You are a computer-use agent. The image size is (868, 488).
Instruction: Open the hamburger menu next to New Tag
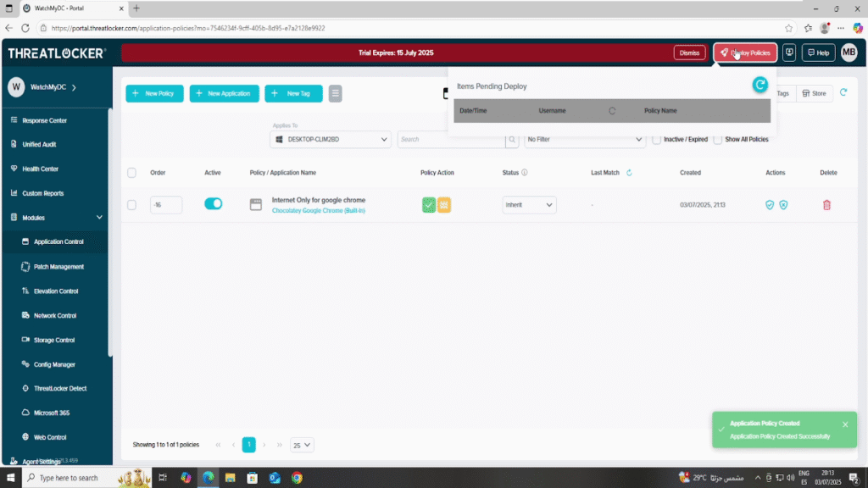coord(335,93)
